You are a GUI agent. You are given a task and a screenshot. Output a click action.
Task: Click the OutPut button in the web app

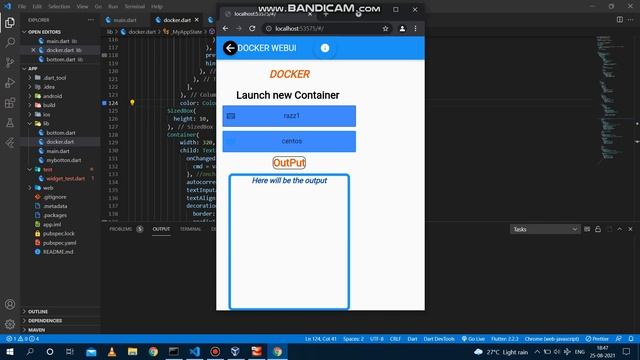(x=289, y=163)
